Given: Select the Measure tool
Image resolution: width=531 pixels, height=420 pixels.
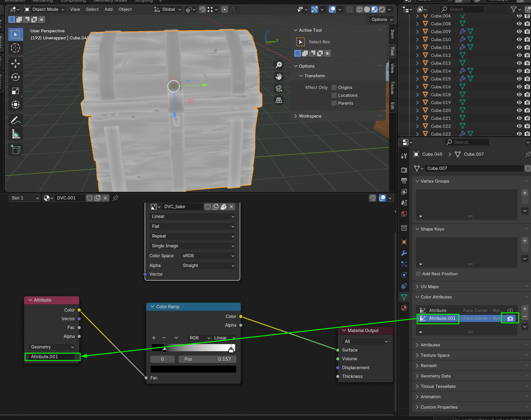Looking at the screenshot, I should click(x=15, y=134).
